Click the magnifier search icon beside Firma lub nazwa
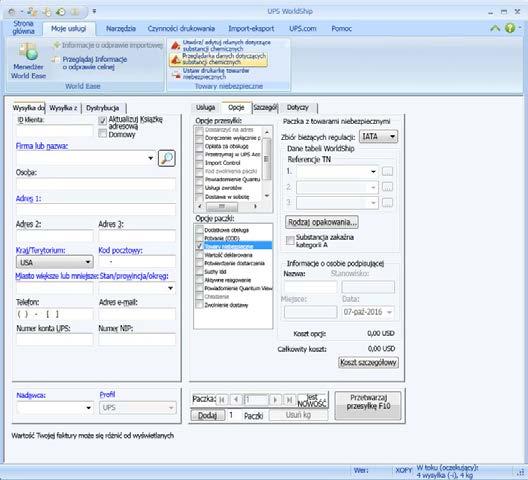 [x=167, y=158]
